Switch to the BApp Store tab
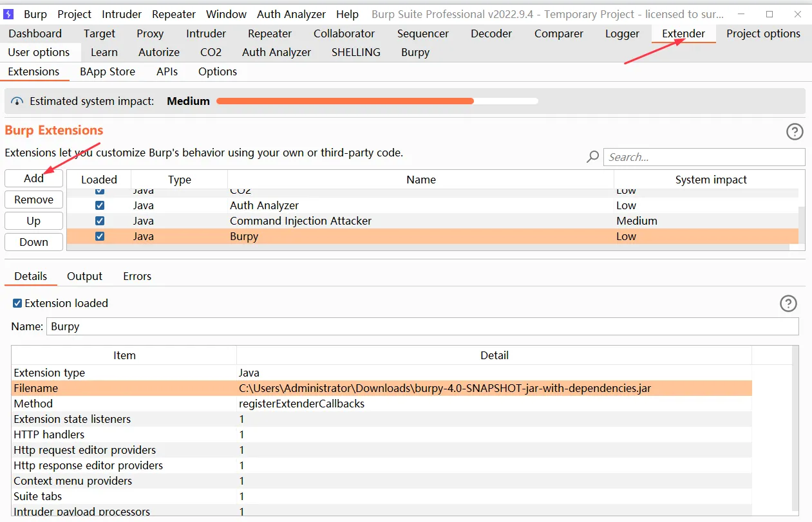This screenshot has width=812, height=522. [x=108, y=71]
